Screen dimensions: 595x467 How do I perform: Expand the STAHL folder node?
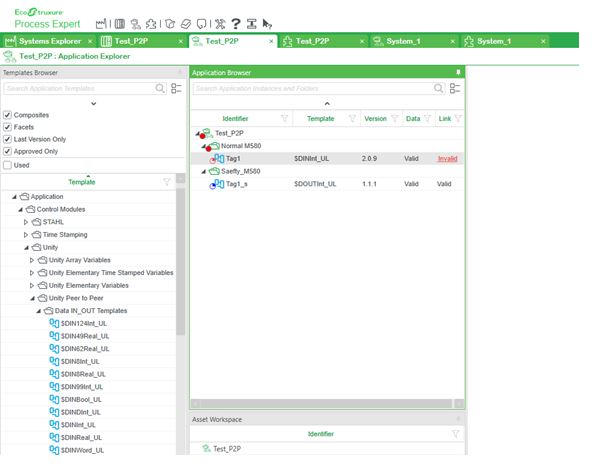(26, 222)
